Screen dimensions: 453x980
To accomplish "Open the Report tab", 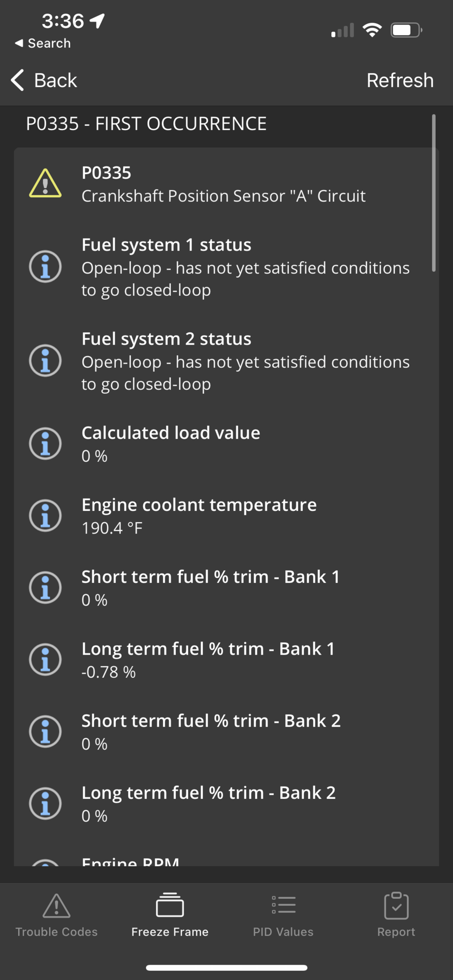I will click(x=396, y=915).
